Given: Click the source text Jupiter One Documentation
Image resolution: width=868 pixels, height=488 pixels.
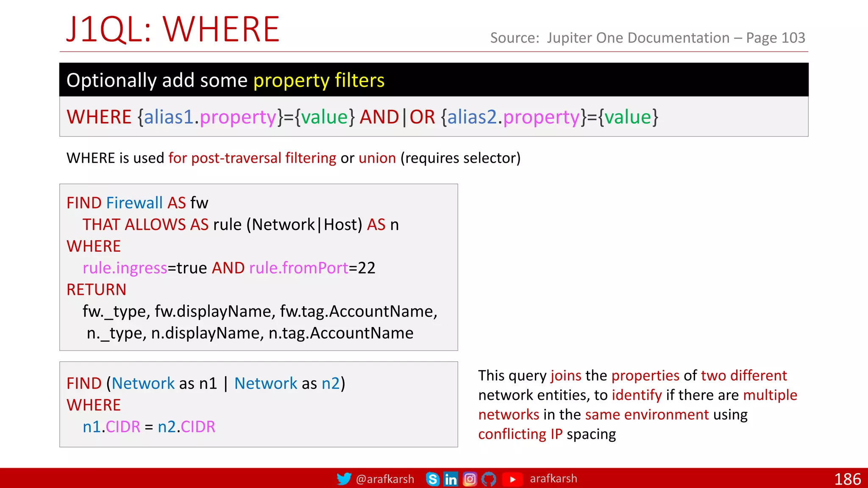Looking at the screenshot, I should click(648, 38).
